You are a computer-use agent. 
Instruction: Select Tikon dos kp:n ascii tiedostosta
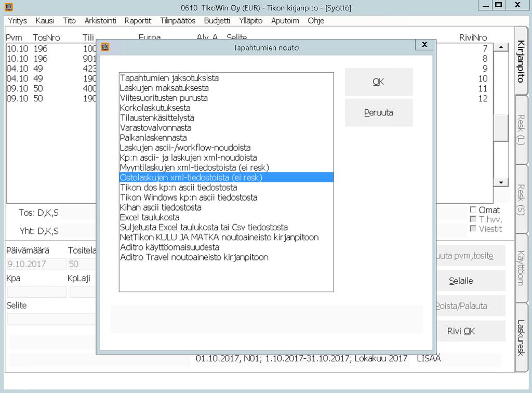[227, 187]
